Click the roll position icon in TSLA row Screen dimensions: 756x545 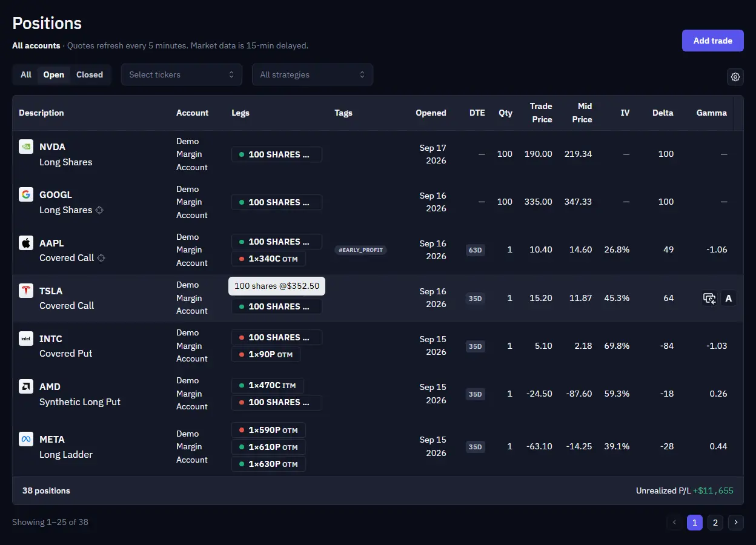tap(709, 298)
